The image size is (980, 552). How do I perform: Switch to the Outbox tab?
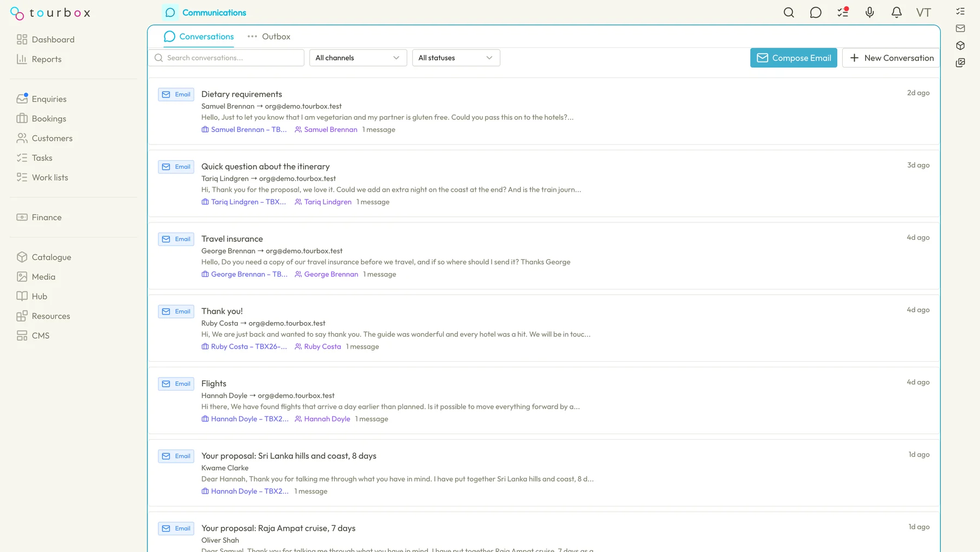[268, 37]
